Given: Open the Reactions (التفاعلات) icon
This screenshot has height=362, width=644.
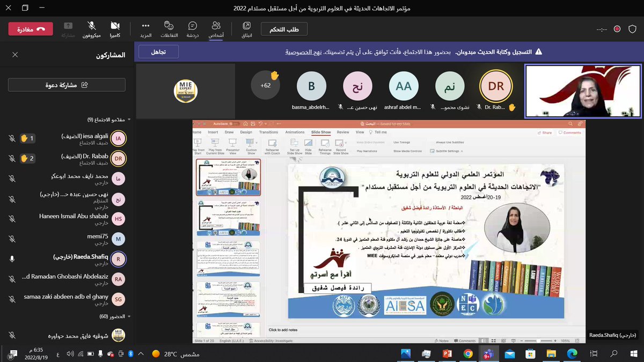Looking at the screenshot, I should coord(169,28).
